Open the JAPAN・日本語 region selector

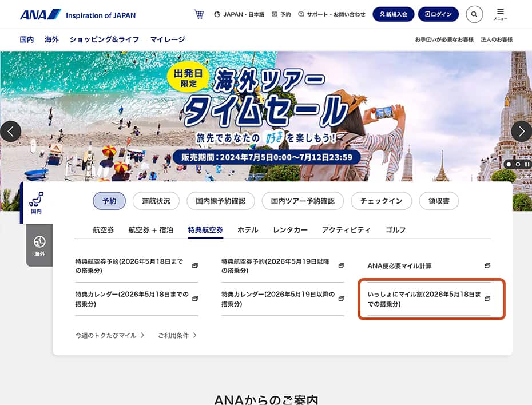click(239, 14)
